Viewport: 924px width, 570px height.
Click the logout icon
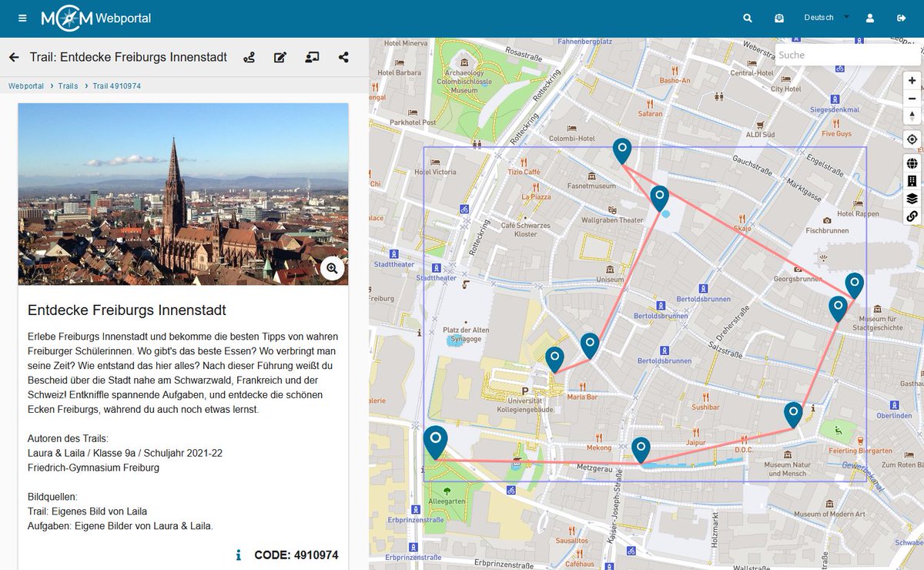pos(902,18)
